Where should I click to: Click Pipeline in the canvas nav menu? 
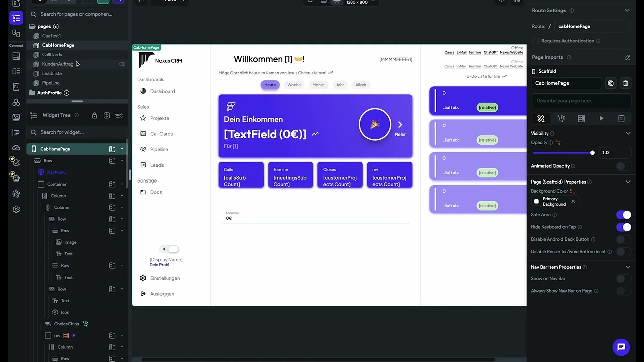[x=159, y=149]
